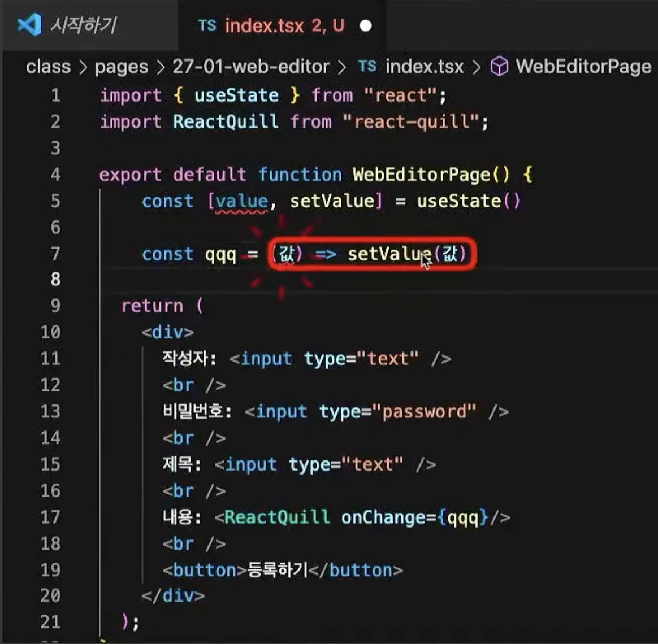The width and height of the screenshot is (658, 644).
Task: Click ReactQuill in the line 2 import
Action: pyautogui.click(x=226, y=121)
